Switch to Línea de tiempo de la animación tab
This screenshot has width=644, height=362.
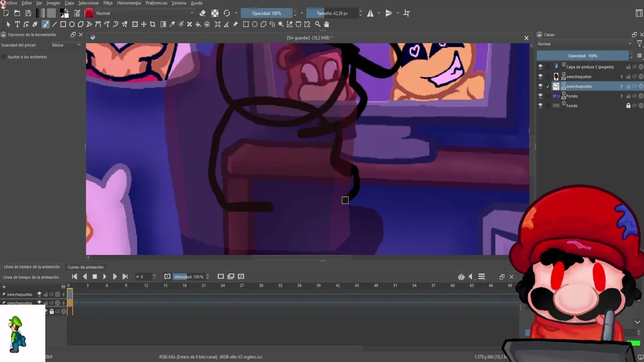click(x=31, y=267)
